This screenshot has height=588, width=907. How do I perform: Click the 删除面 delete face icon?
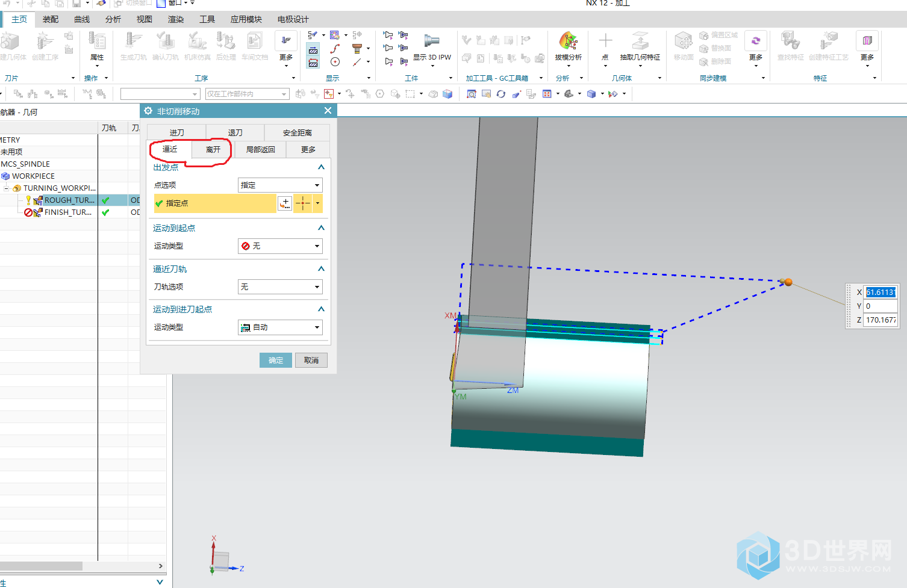pos(715,61)
